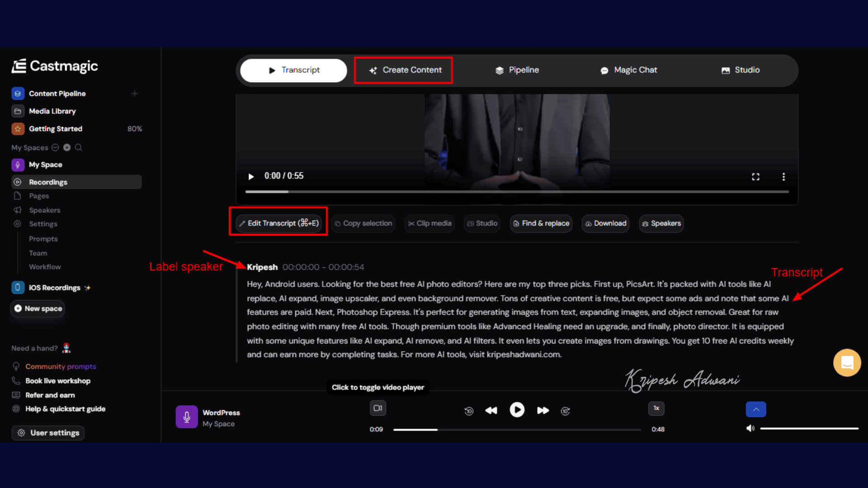Search spaces with magnifier icon
This screenshot has height=488, width=868.
coord(79,147)
